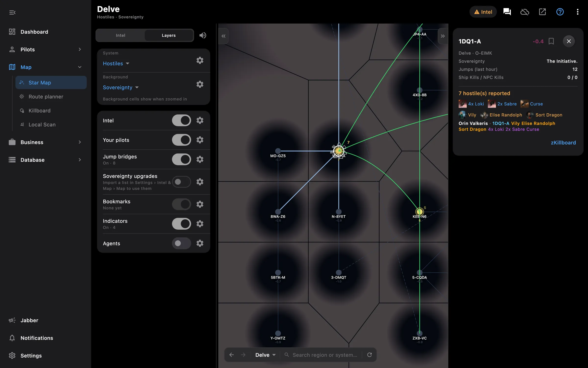Open the Delve region dropdown
The height and width of the screenshot is (368, 588).
click(x=265, y=355)
